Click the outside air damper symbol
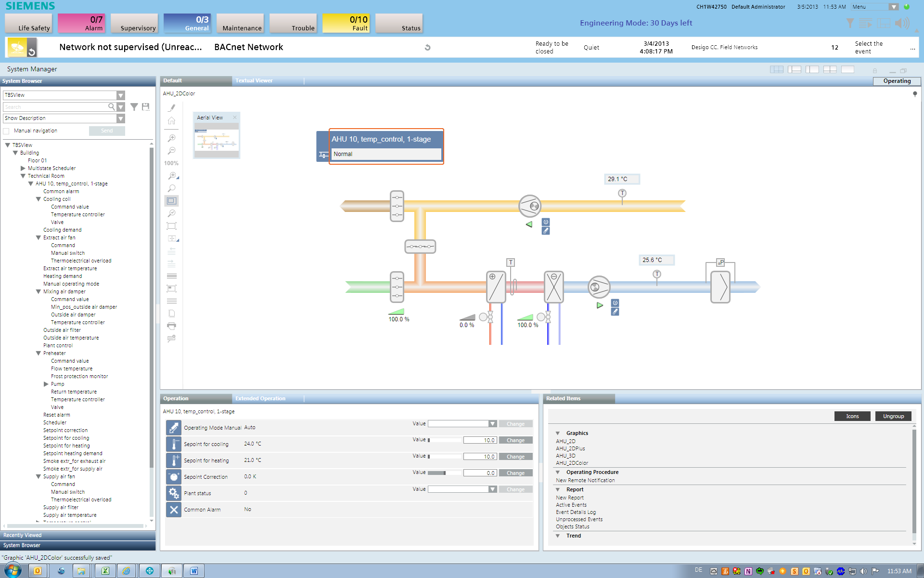The height and width of the screenshot is (578, 924). click(x=397, y=287)
